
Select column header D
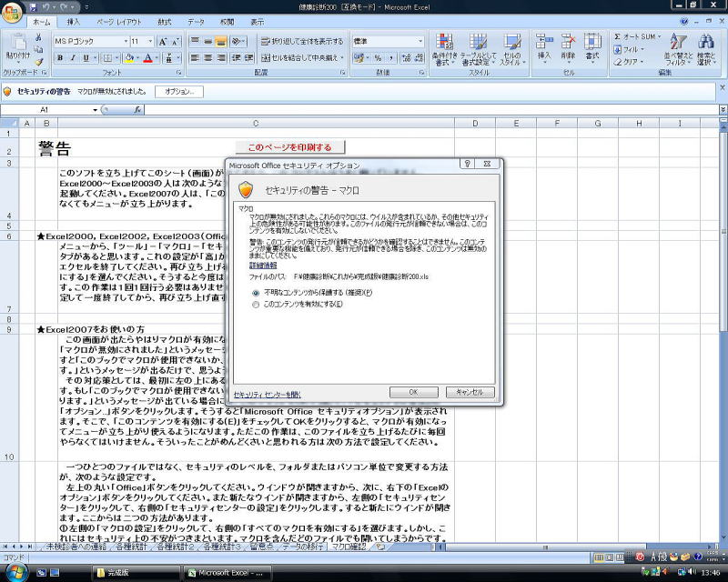(475, 124)
